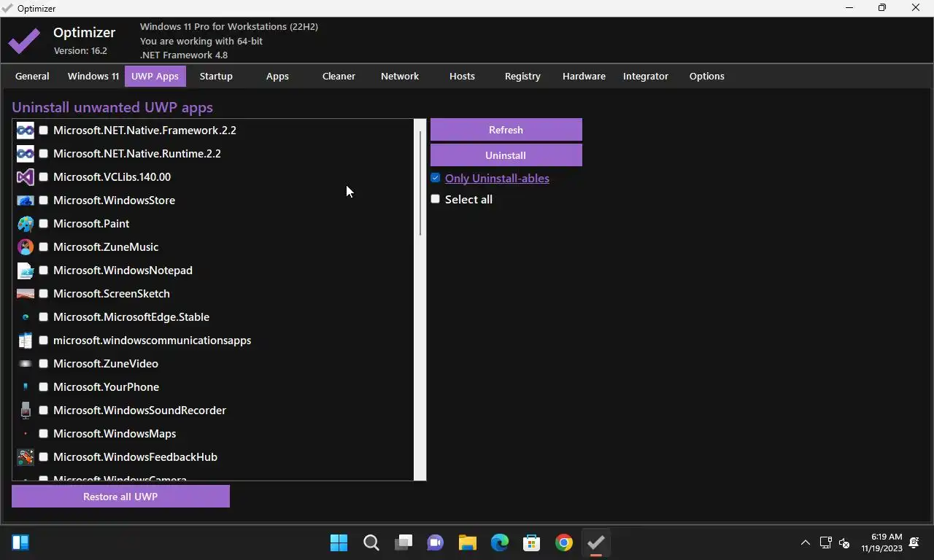
Task: Check Microsoft.NET.Native.Framework.2.2 checkbox
Action: (x=44, y=131)
